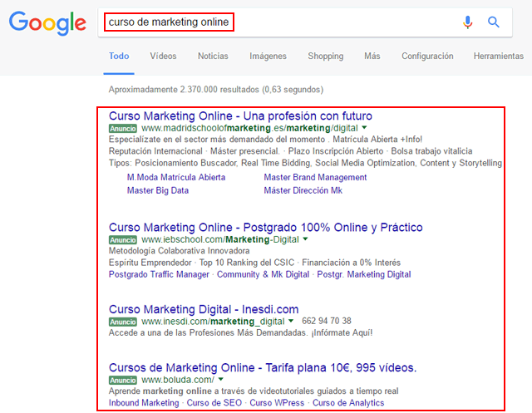Click the phone number 662 94 70 38
Viewport: 532px width, 413px height.
click(327, 321)
